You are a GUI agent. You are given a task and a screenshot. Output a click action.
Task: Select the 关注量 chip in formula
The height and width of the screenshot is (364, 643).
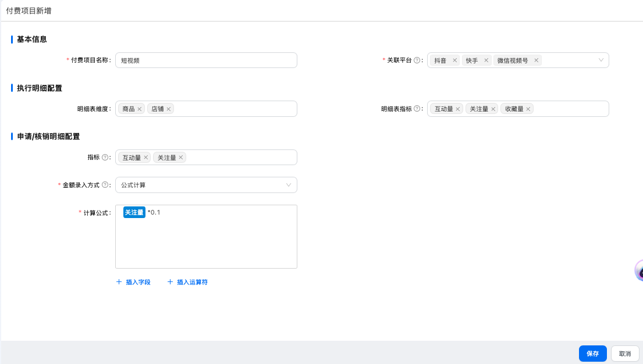pos(134,212)
